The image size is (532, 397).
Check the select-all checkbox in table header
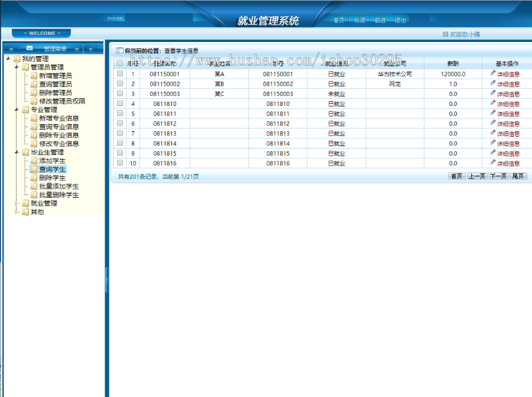pos(120,63)
